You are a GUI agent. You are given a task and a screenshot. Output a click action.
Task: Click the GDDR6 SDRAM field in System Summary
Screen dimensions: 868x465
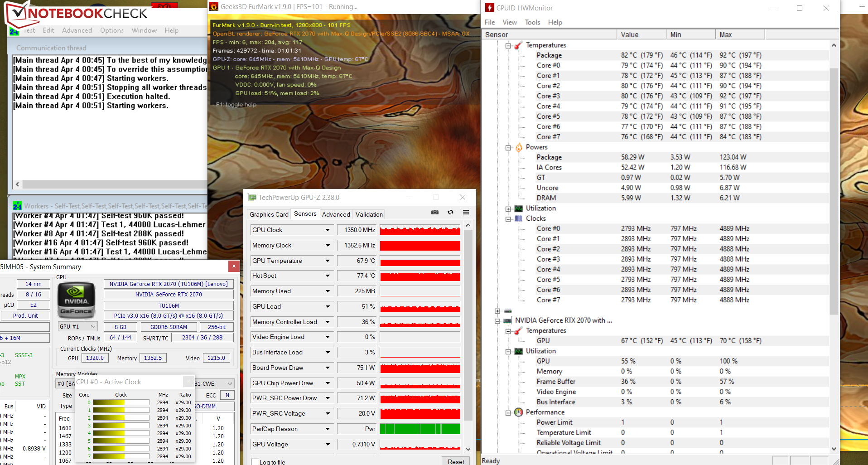coord(169,327)
